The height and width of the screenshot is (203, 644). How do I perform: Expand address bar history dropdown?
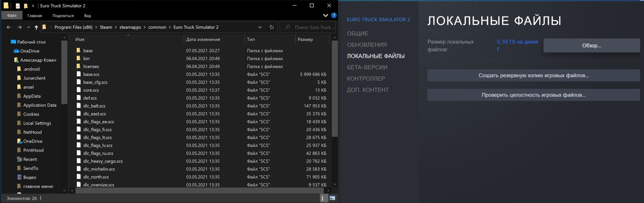tap(260, 27)
